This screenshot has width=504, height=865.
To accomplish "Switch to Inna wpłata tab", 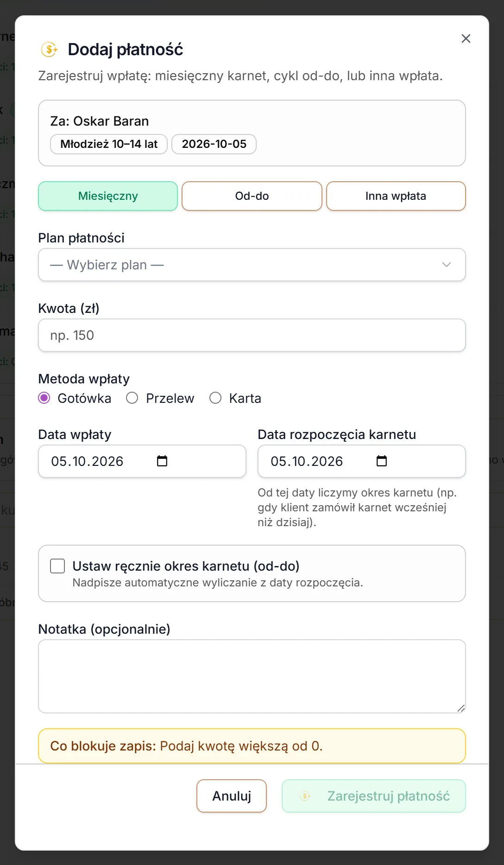I will click(396, 196).
